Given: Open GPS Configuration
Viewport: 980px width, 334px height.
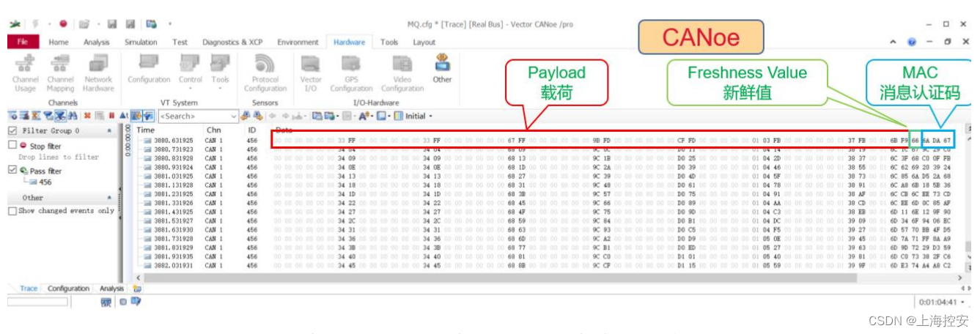Looking at the screenshot, I should coord(351,73).
